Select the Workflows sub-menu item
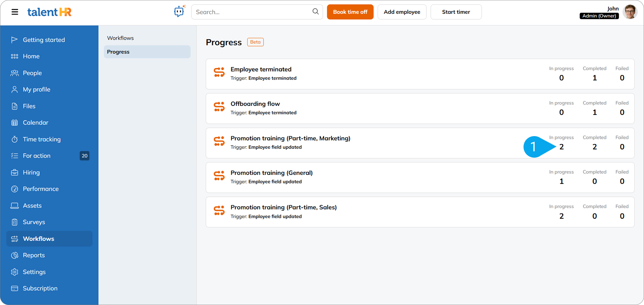Viewport: 644px width, 305px height. [x=147, y=38]
